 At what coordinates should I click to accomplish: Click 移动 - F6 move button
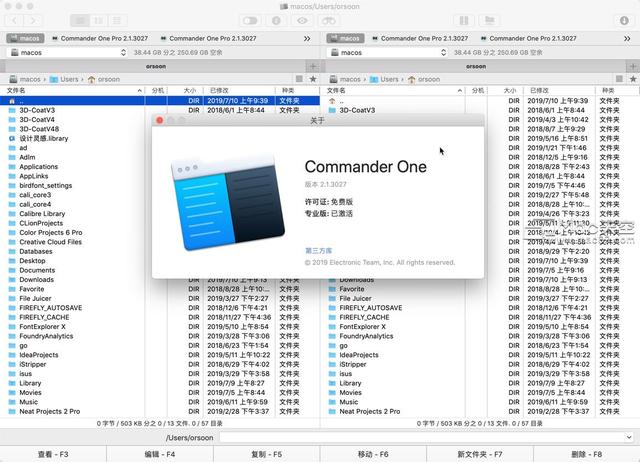pyautogui.click(x=373, y=454)
